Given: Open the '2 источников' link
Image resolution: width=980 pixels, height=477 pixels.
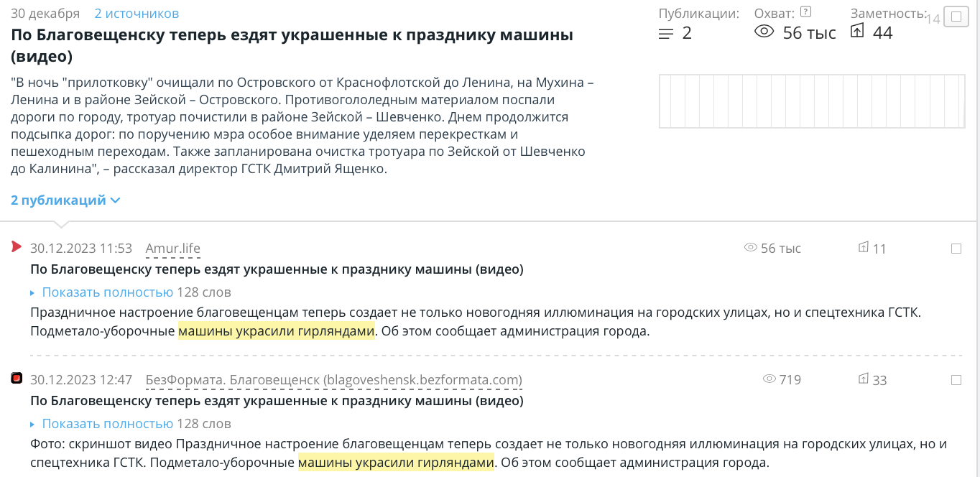Looking at the screenshot, I should [137, 14].
